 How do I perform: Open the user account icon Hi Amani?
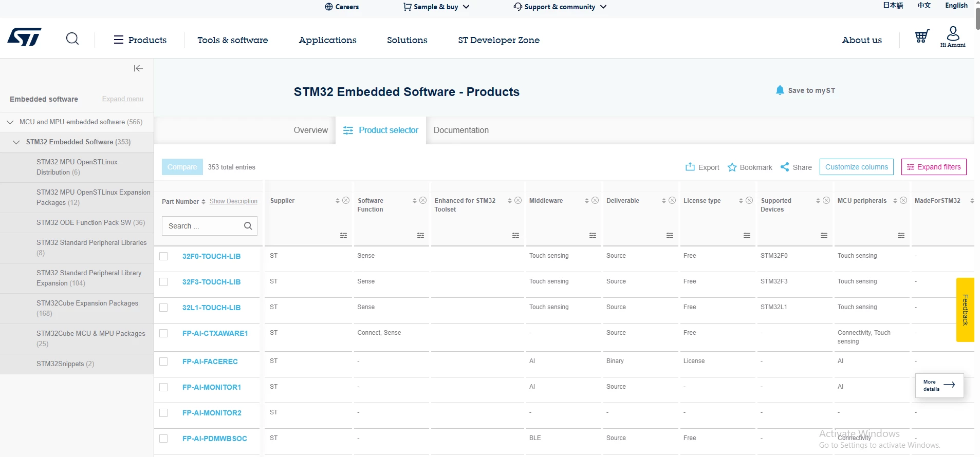pyautogui.click(x=953, y=37)
